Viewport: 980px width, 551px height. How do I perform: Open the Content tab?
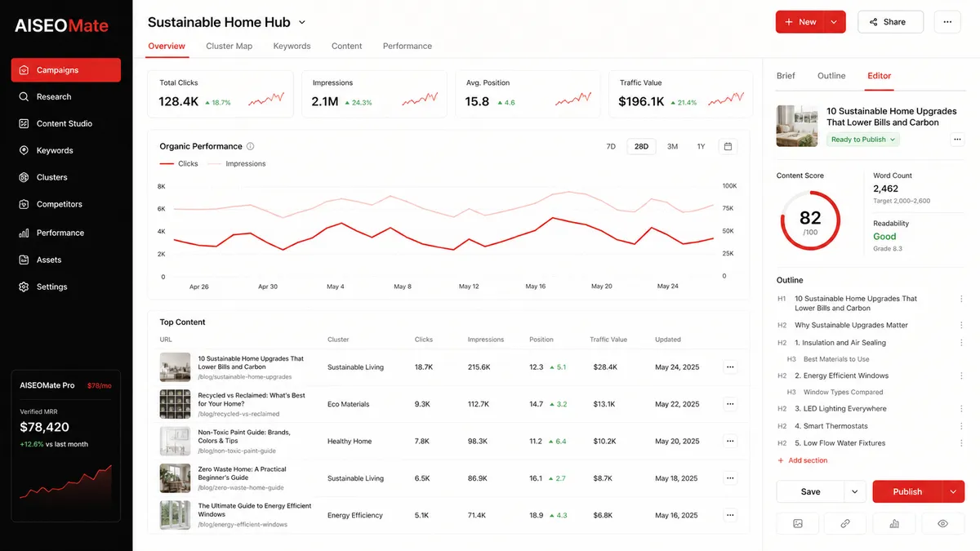pos(346,46)
